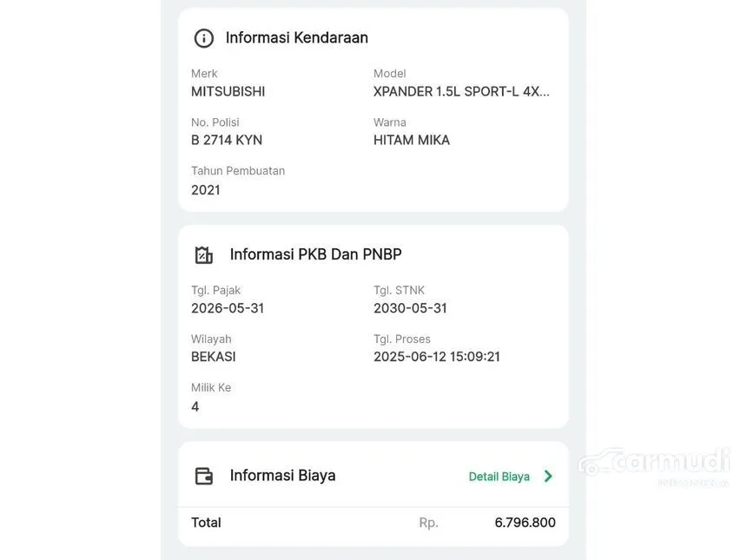
Task: Select the Tgl. STNK date 2030-05-31
Action: pyautogui.click(x=410, y=308)
